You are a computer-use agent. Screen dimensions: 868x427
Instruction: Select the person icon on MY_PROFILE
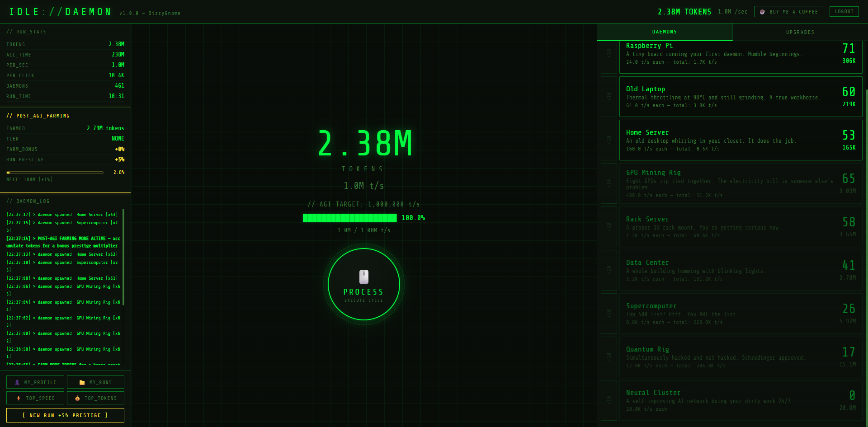tap(18, 382)
